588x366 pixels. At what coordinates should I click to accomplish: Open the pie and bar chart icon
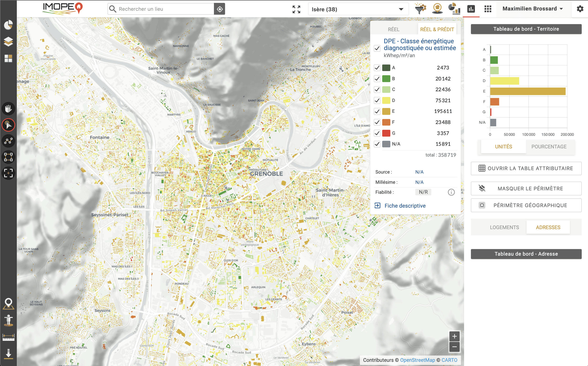pyautogui.click(x=454, y=9)
